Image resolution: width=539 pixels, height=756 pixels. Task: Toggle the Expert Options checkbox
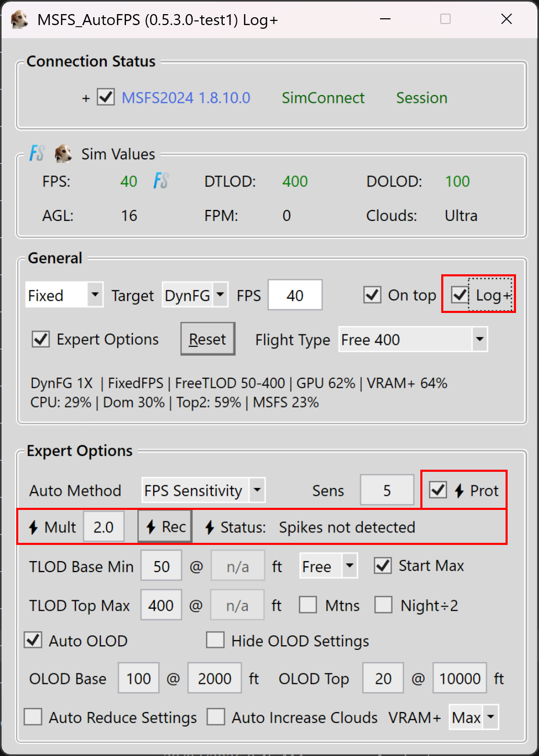pyautogui.click(x=41, y=339)
